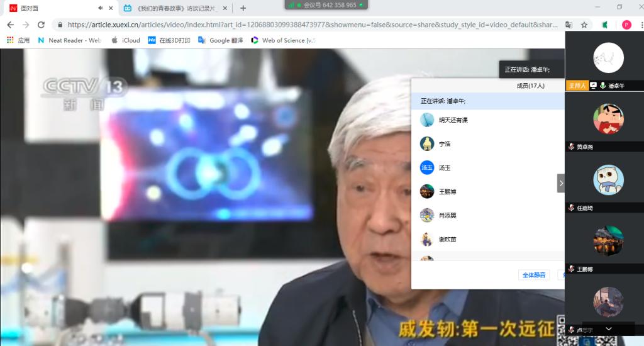Collapse the member panel with side arrow
644x346 pixels.
pyautogui.click(x=561, y=183)
